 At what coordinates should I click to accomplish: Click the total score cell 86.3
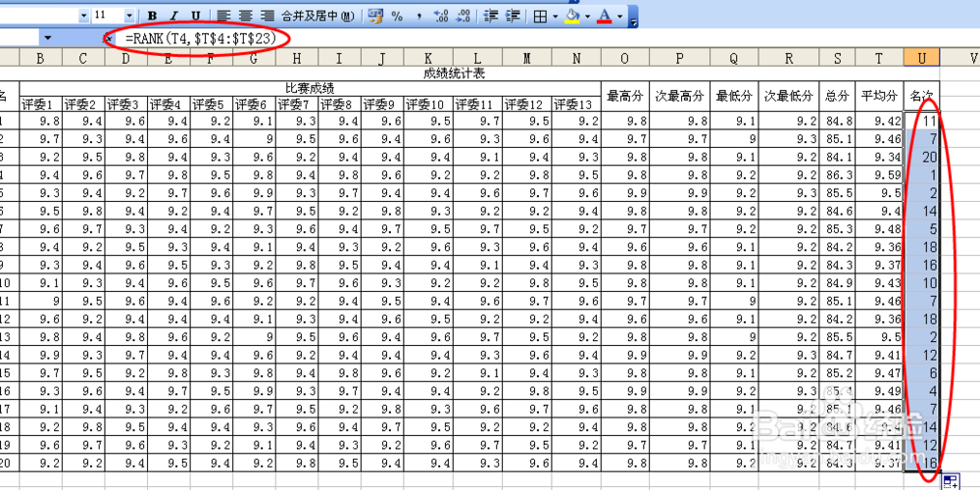[x=837, y=175]
